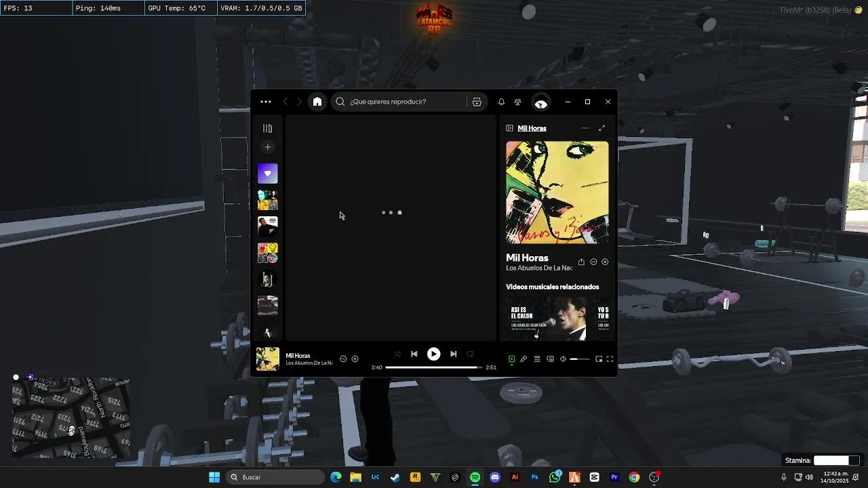
Task: Open Premiere Pro from taskbar
Action: [x=614, y=477]
